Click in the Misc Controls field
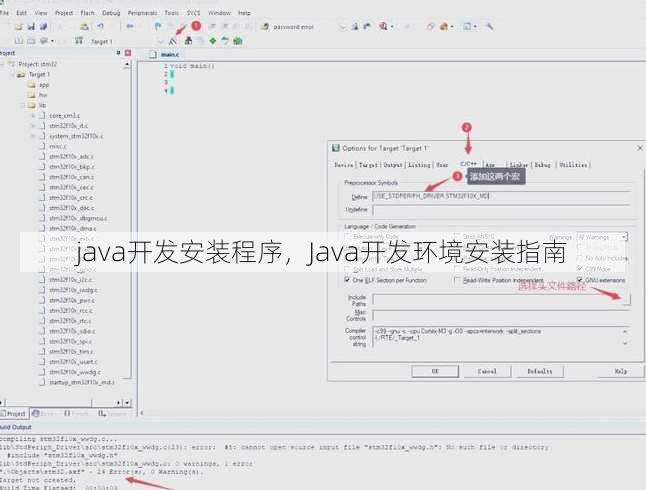The image size is (646, 490). [501, 316]
